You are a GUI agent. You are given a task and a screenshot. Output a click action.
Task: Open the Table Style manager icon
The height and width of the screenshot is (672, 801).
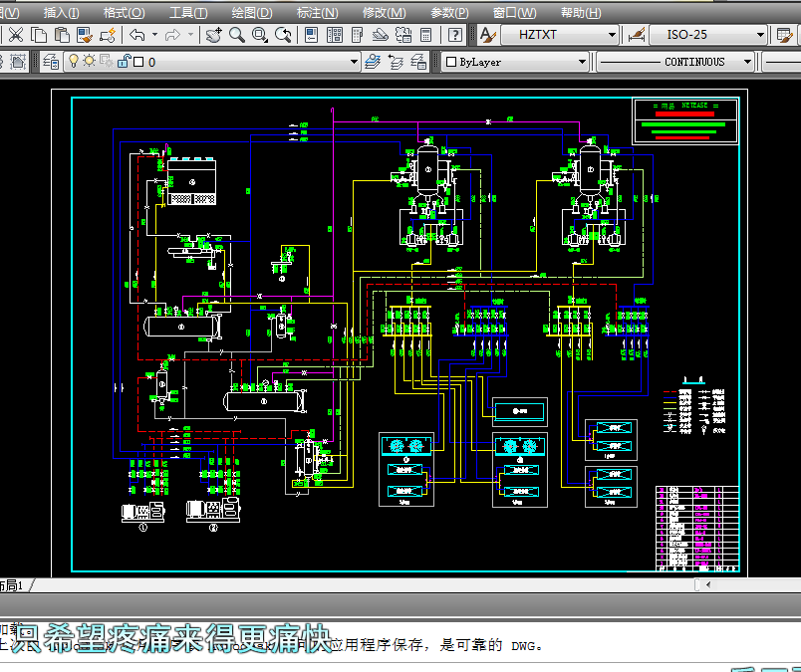click(784, 35)
